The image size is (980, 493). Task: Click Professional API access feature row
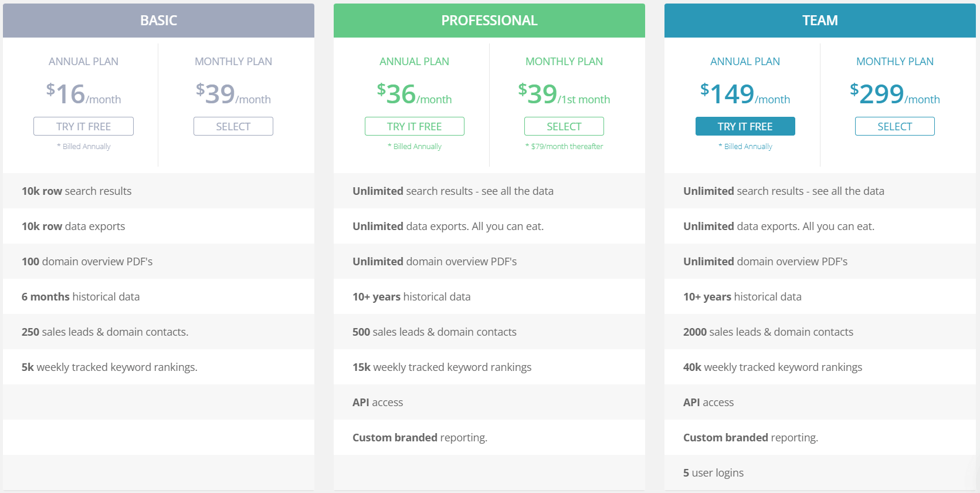coord(489,402)
